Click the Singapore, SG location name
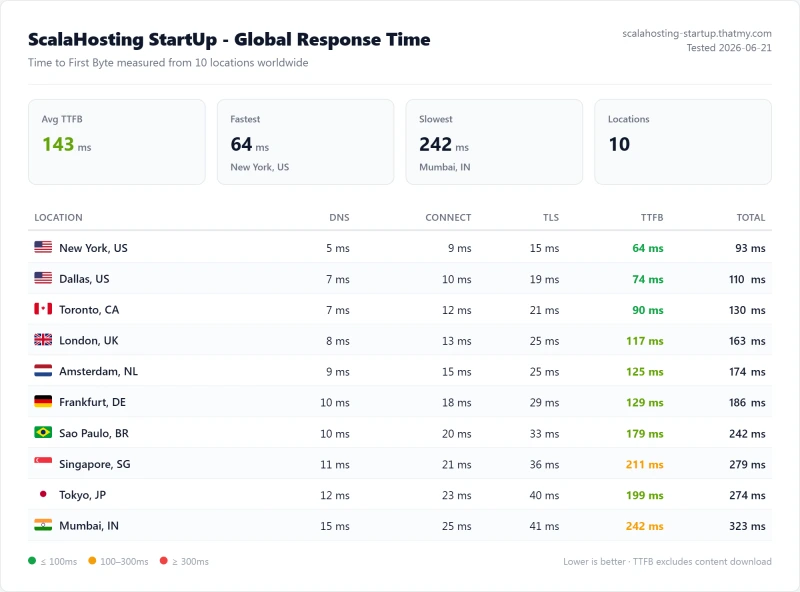 click(x=95, y=464)
